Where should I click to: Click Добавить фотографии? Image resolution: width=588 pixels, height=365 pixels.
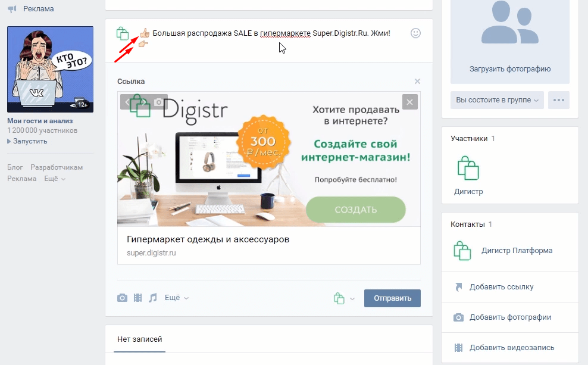pos(510,317)
